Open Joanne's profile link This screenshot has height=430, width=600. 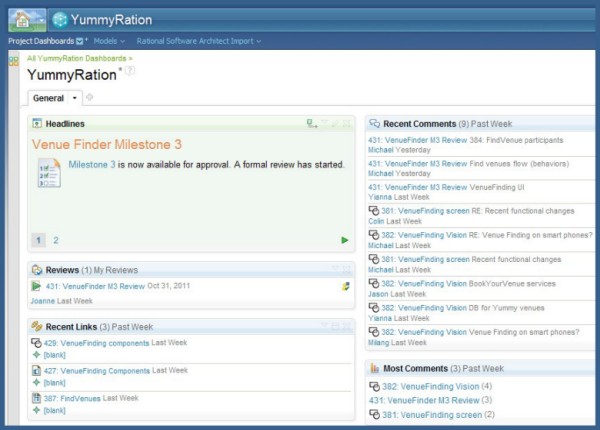(43, 301)
